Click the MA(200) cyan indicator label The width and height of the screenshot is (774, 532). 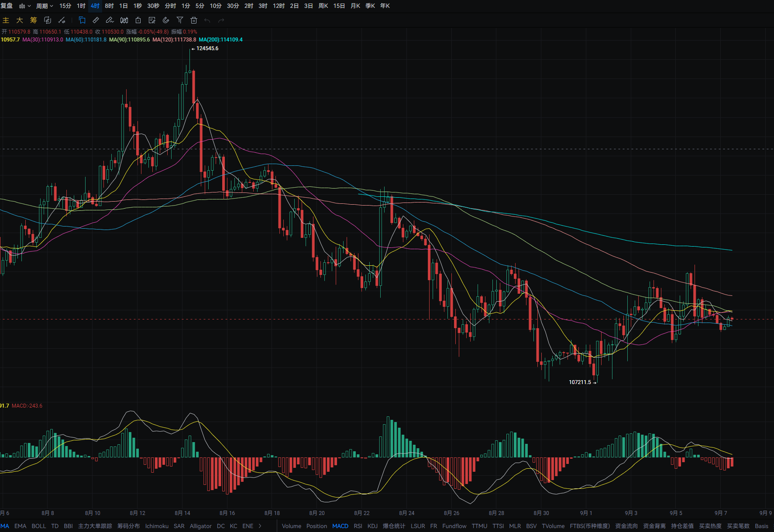pyautogui.click(x=220, y=40)
